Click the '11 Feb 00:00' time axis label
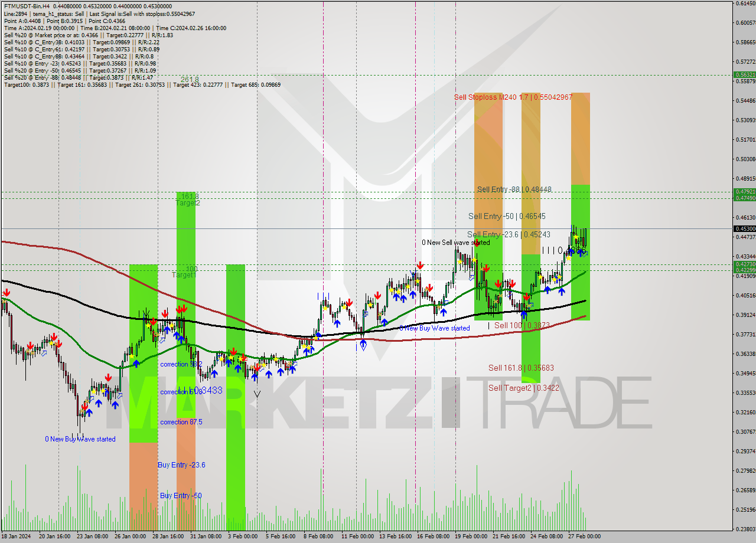 point(357,537)
